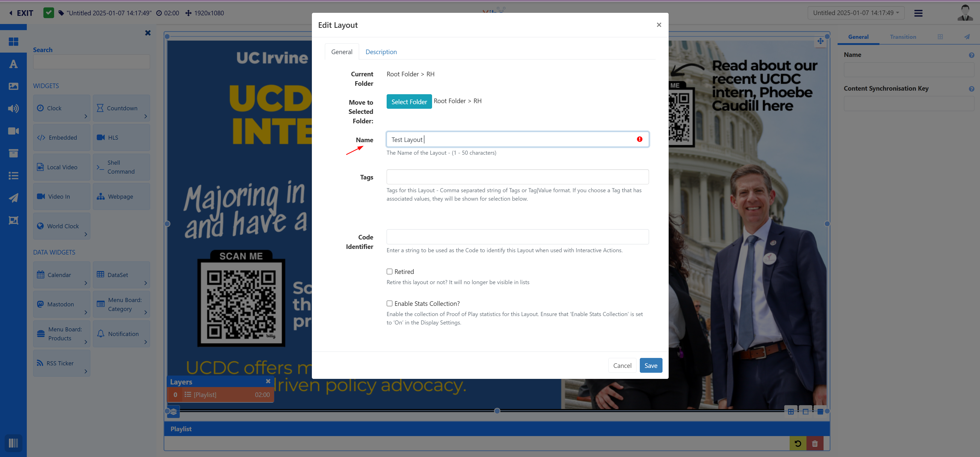Viewport: 980px width, 457px height.
Task: Open the text tool in left sidebar
Action: pos(13,64)
